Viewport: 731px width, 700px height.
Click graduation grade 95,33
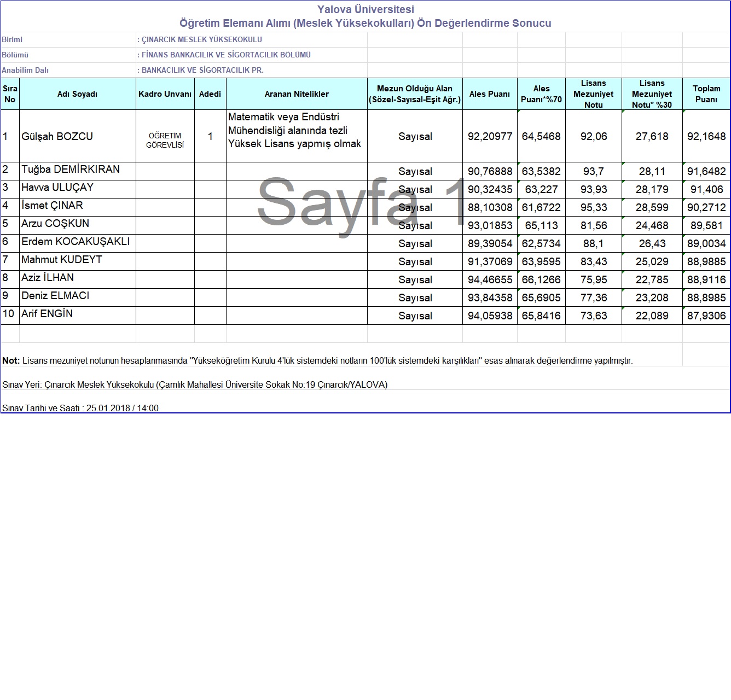(594, 207)
